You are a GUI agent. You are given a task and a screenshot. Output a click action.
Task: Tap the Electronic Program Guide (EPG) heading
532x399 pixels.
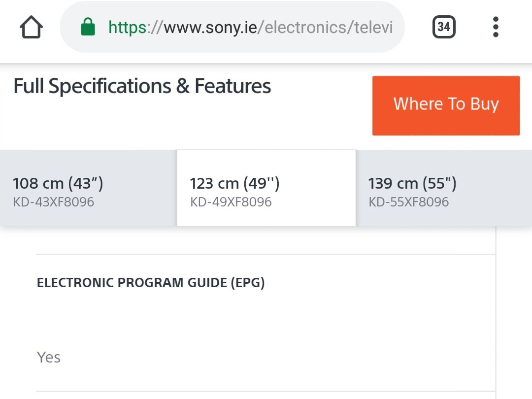tap(151, 283)
